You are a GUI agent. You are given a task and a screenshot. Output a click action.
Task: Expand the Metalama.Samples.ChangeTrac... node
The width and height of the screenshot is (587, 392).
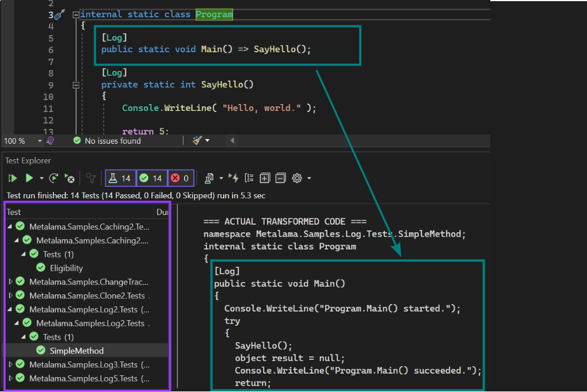coord(10,282)
